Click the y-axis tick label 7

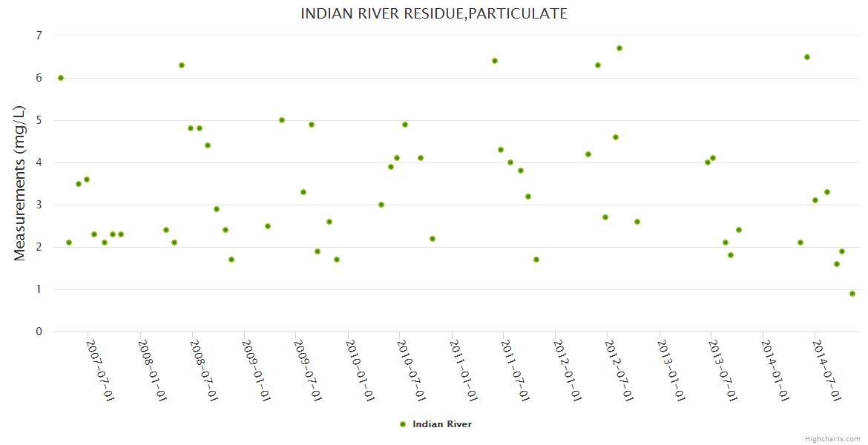[x=39, y=36]
